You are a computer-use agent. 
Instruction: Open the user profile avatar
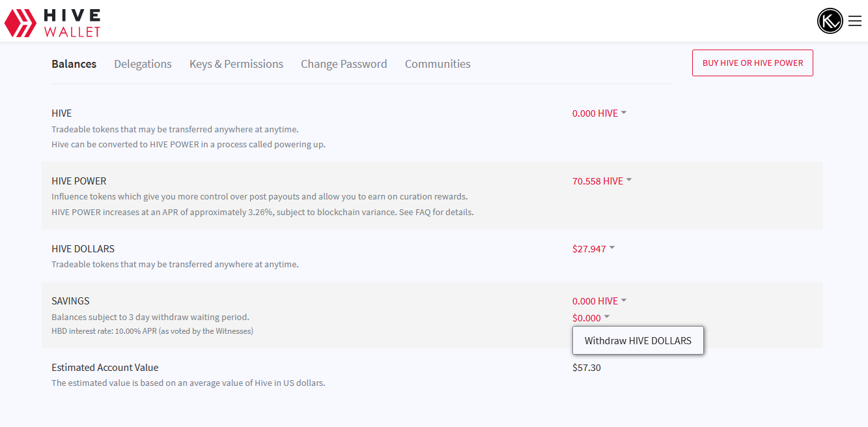830,21
